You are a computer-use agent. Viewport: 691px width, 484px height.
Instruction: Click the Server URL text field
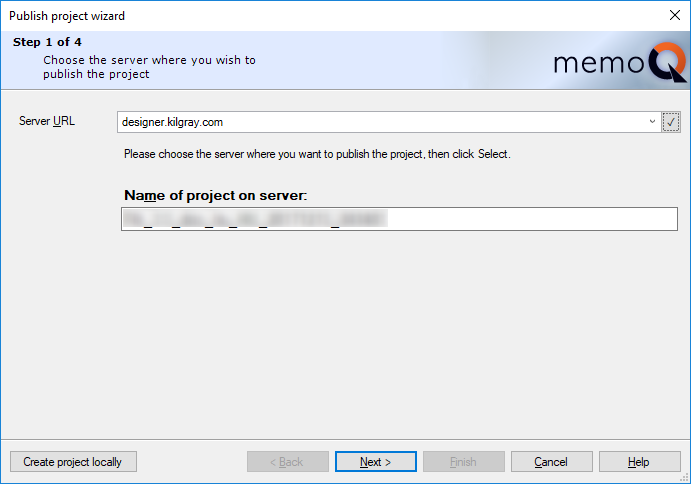click(x=380, y=122)
